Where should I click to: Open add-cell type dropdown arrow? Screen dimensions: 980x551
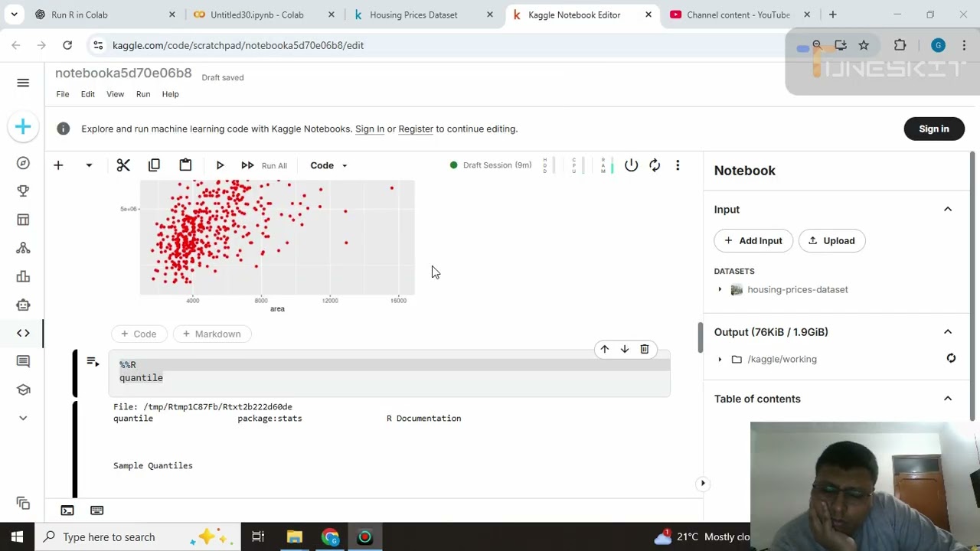coord(89,165)
